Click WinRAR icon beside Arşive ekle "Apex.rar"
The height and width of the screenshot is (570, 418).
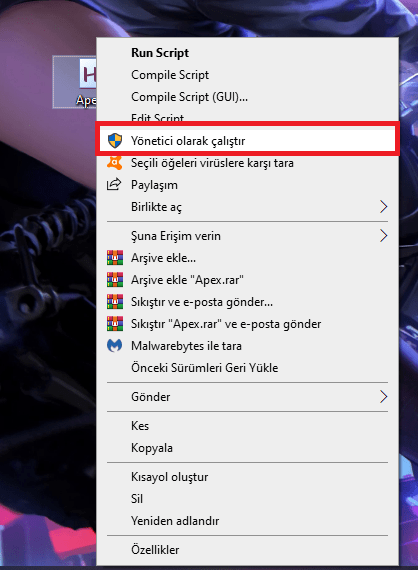click(x=115, y=280)
